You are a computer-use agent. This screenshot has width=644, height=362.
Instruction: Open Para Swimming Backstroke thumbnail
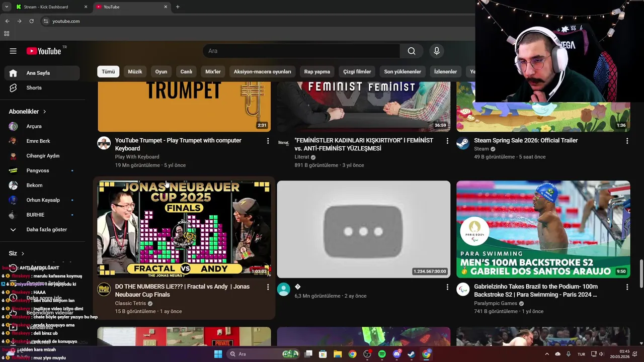coord(543,229)
